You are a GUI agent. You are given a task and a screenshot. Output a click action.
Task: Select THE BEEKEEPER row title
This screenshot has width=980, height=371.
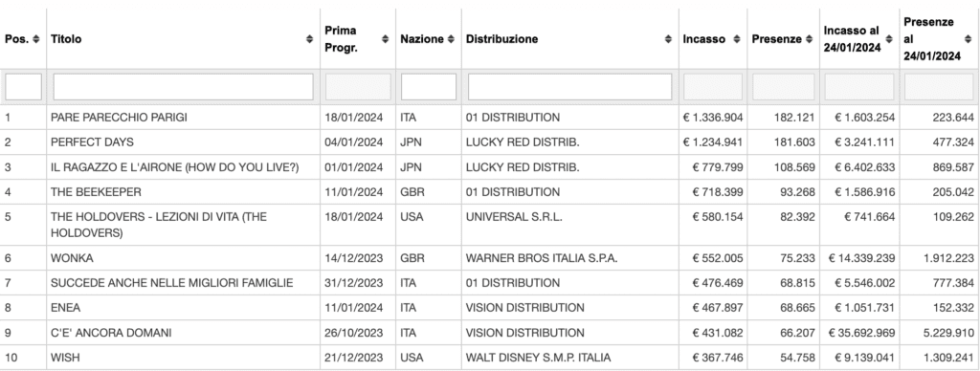(x=96, y=192)
